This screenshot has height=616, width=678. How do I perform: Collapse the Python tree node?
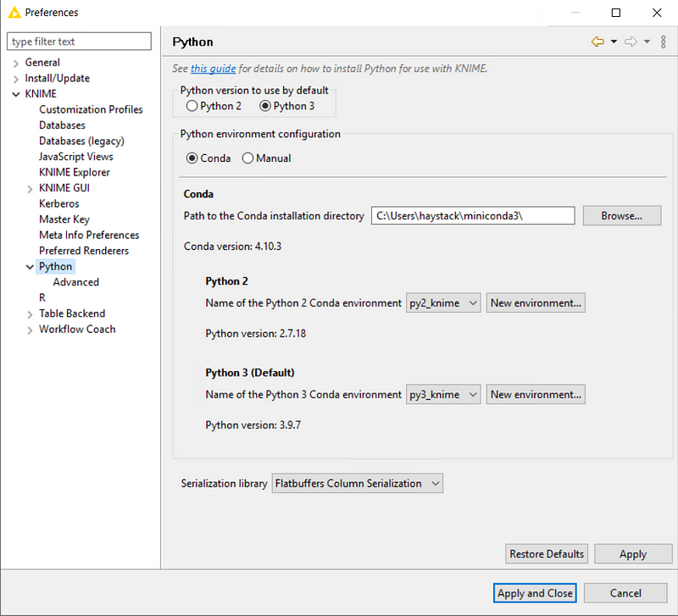[30, 267]
